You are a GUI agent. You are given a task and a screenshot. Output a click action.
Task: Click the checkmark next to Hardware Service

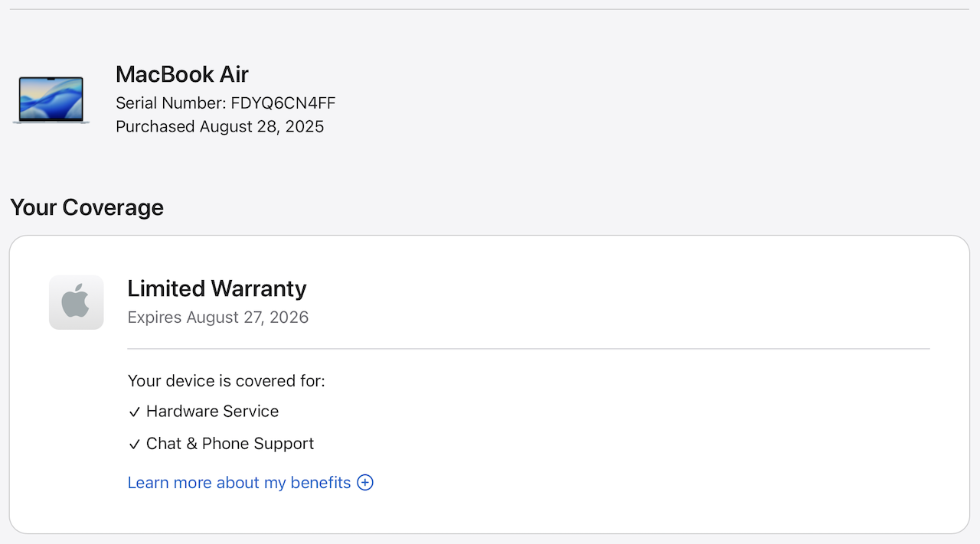coord(135,412)
